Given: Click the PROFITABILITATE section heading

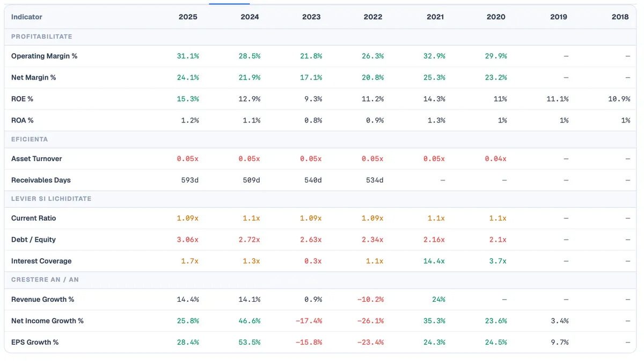Looking at the screenshot, I should [x=42, y=37].
